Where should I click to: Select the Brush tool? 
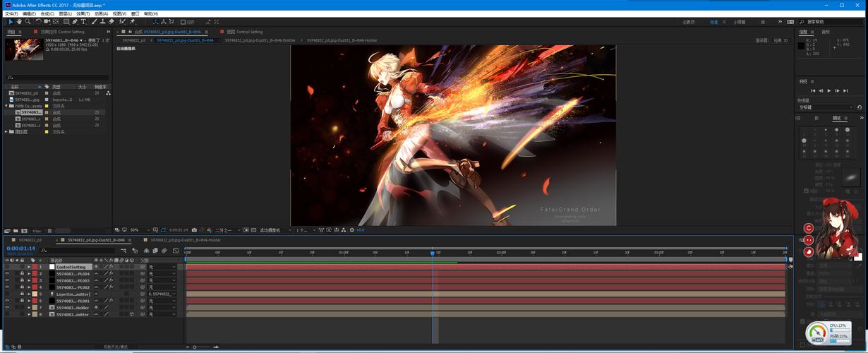94,22
